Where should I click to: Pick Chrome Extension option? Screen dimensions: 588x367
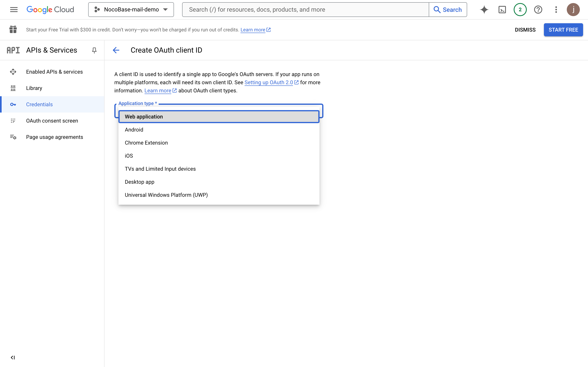tap(146, 143)
